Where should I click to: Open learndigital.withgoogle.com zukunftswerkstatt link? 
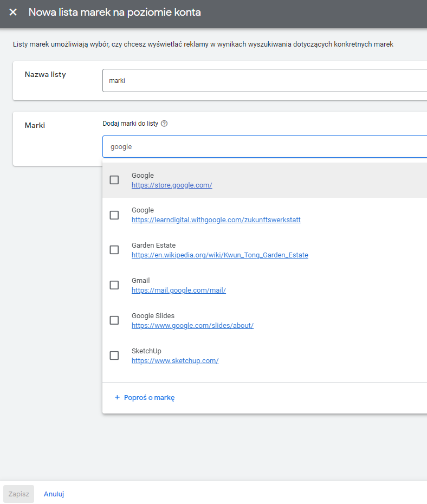coord(216,220)
